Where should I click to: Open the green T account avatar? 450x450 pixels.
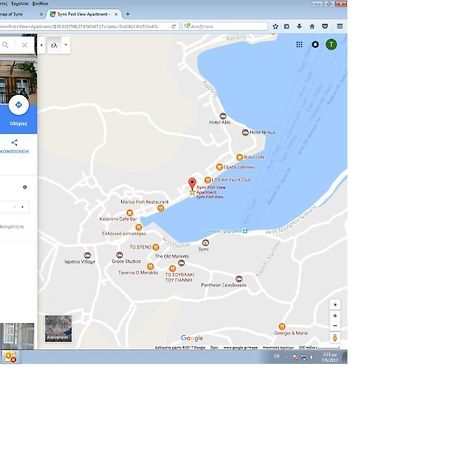[331, 44]
